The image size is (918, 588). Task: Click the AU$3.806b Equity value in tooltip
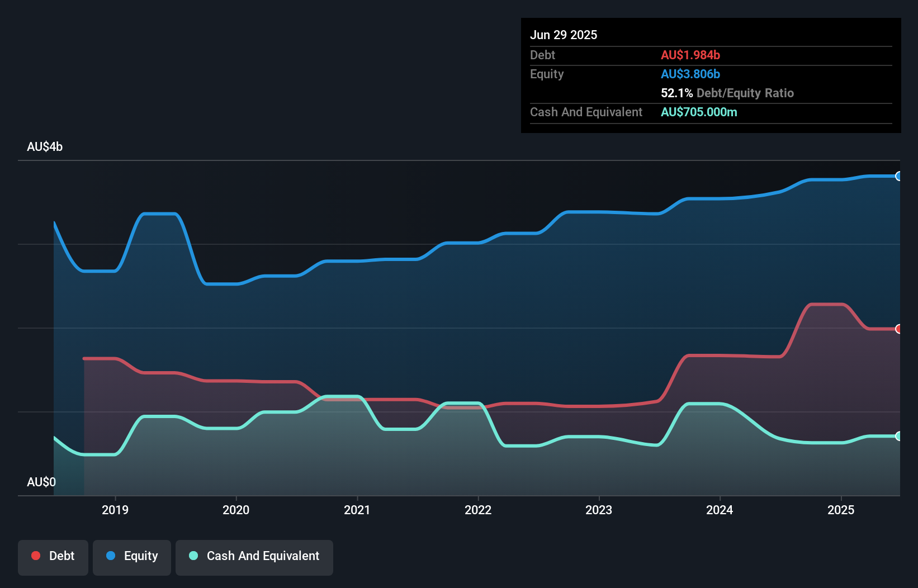690,74
